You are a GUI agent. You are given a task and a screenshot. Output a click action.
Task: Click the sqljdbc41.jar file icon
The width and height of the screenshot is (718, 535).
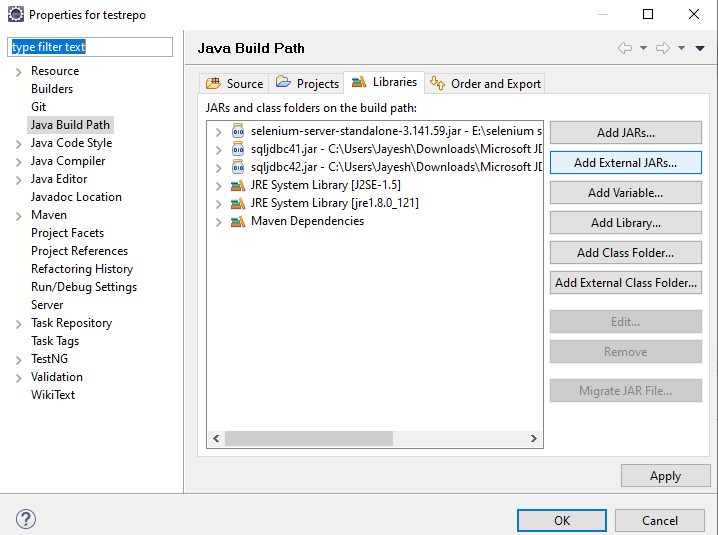[238, 149]
